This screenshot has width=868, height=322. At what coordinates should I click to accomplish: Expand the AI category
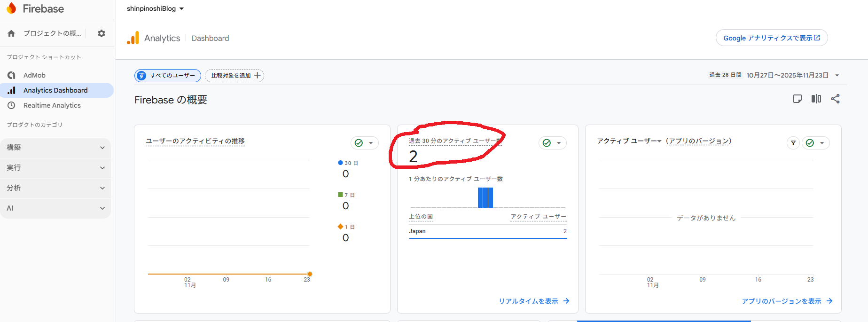tap(56, 208)
